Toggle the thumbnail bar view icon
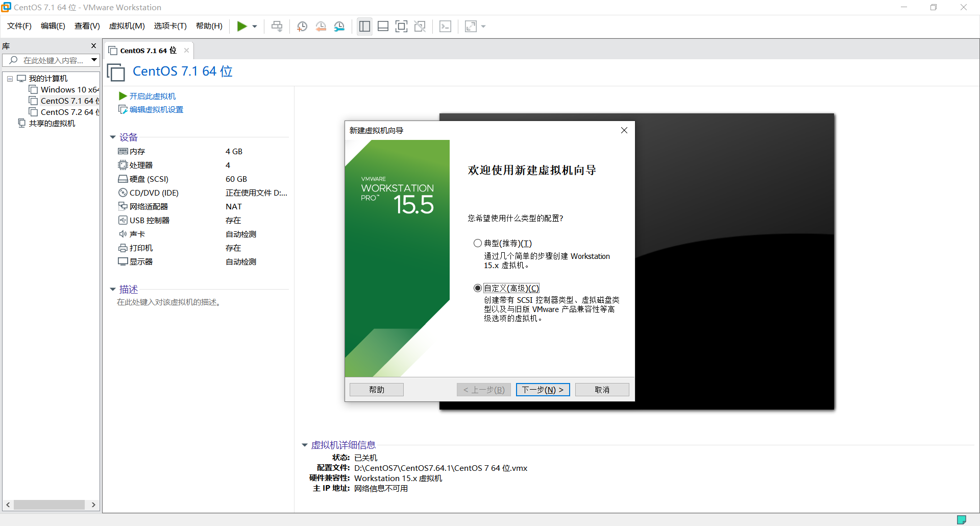 pos(383,27)
